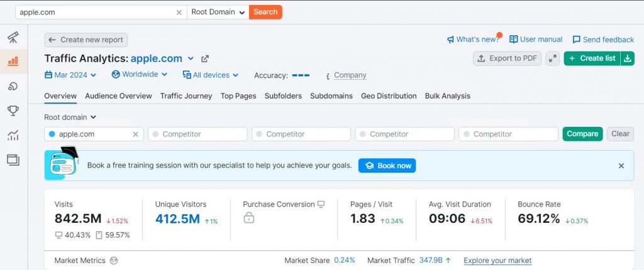
Task: Expand the apple.com domain chevron in title
Action: [191, 58]
